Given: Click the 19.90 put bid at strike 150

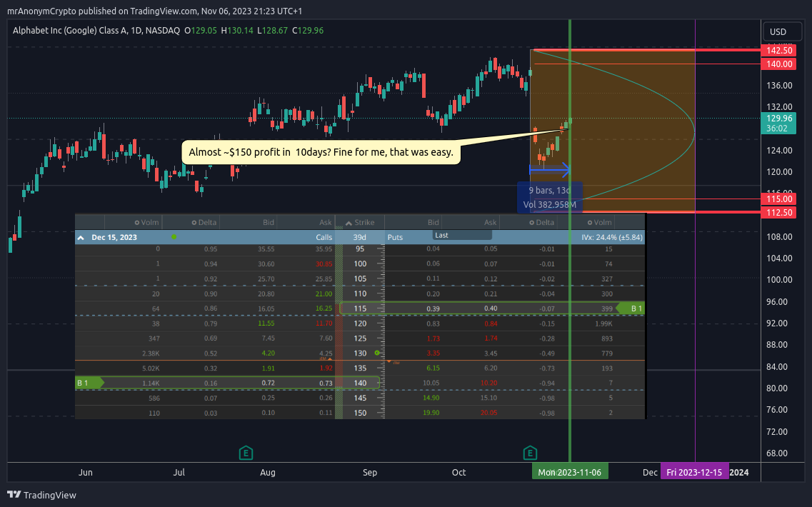Looking at the screenshot, I should [431, 413].
